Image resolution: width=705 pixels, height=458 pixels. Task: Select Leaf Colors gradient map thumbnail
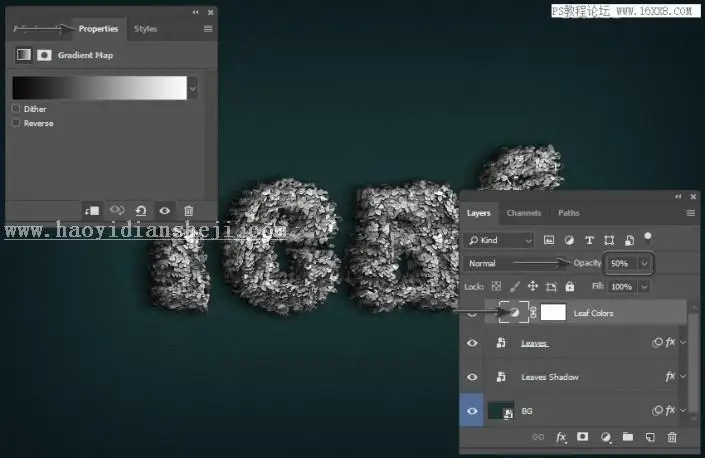pyautogui.click(x=514, y=312)
